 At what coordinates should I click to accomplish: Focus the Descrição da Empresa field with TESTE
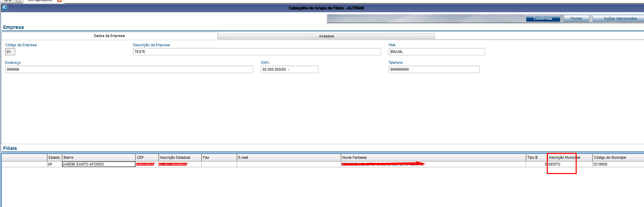[257, 52]
